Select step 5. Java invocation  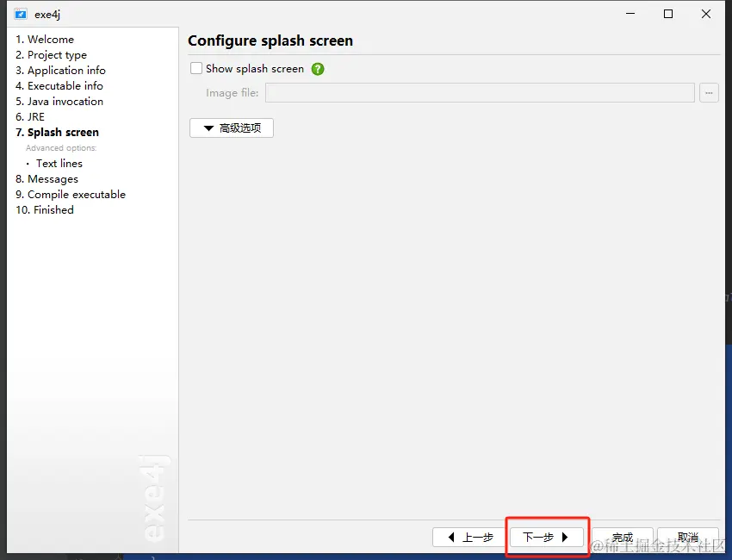point(59,102)
